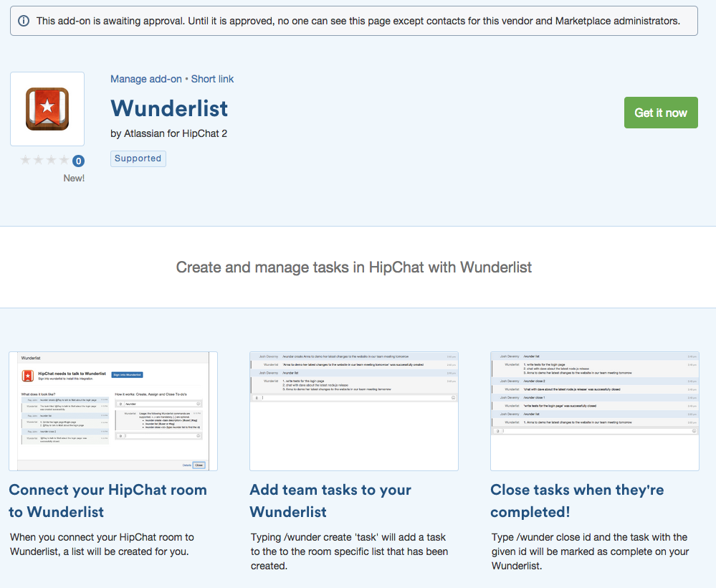
Task: Open the Manage add-on link
Action: point(146,79)
